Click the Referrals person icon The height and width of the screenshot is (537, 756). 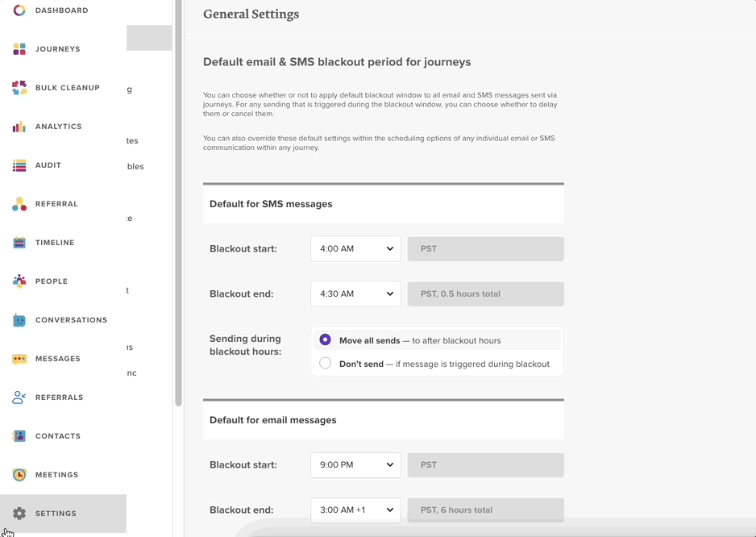(19, 397)
